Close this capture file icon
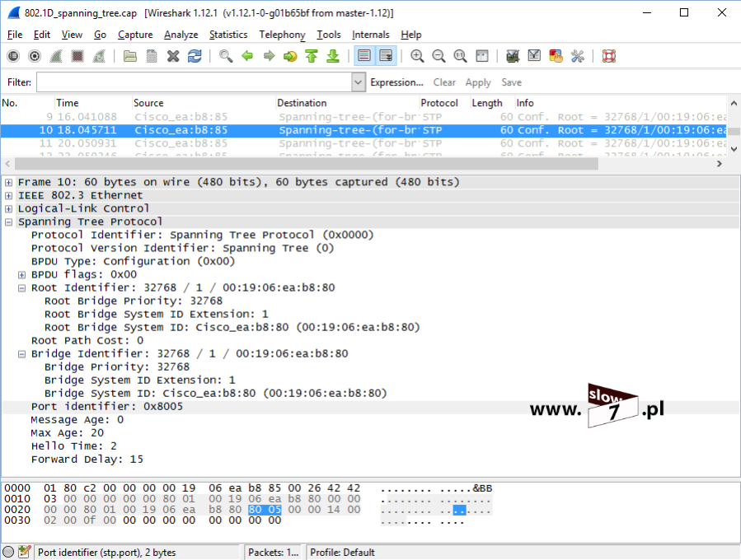This screenshot has height=560, width=741. [173, 56]
